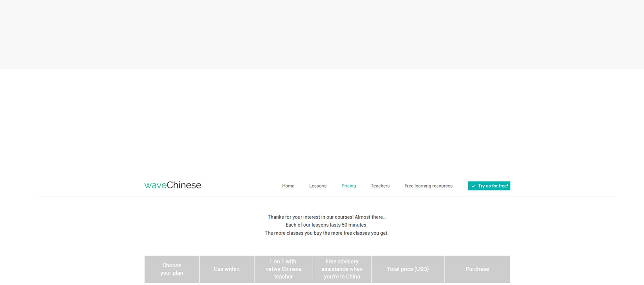Click the lessons lasts 50 minutes sentence

(326, 225)
